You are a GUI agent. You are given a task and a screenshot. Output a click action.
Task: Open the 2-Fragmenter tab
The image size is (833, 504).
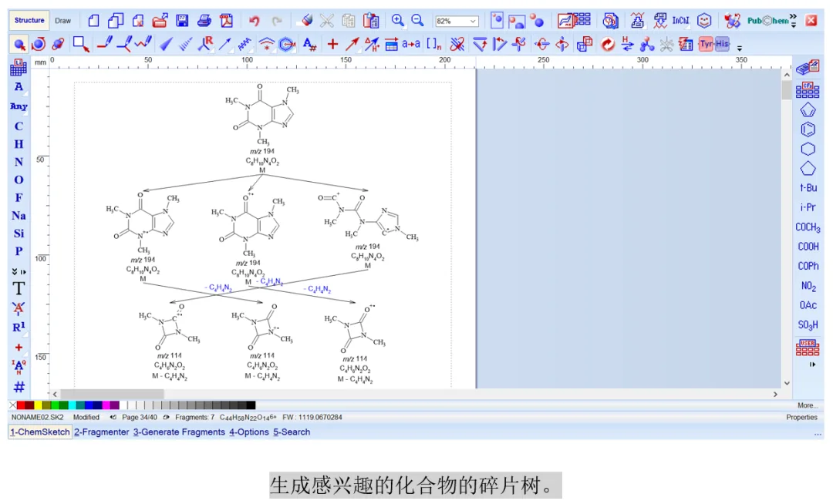[x=102, y=432]
